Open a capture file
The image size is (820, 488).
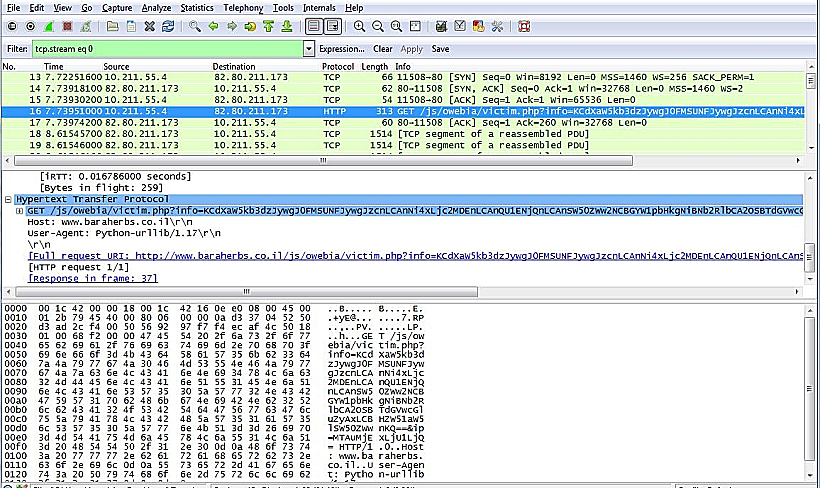pos(113,26)
